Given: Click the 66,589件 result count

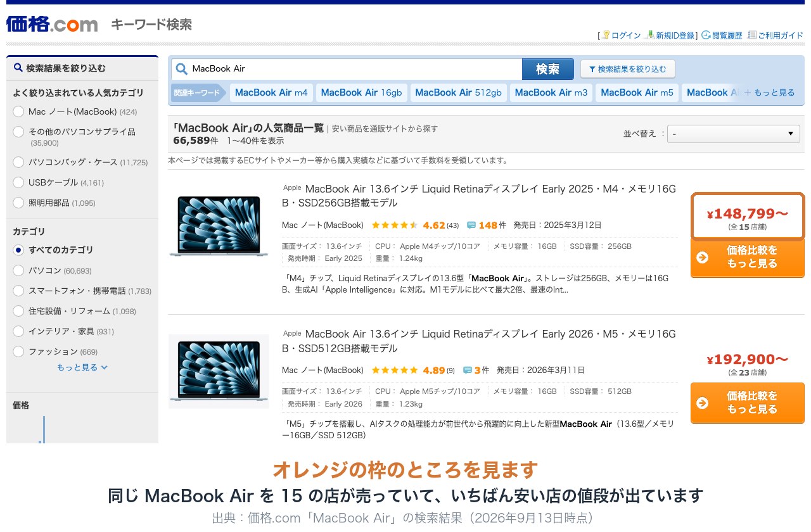Looking at the screenshot, I should 196,140.
